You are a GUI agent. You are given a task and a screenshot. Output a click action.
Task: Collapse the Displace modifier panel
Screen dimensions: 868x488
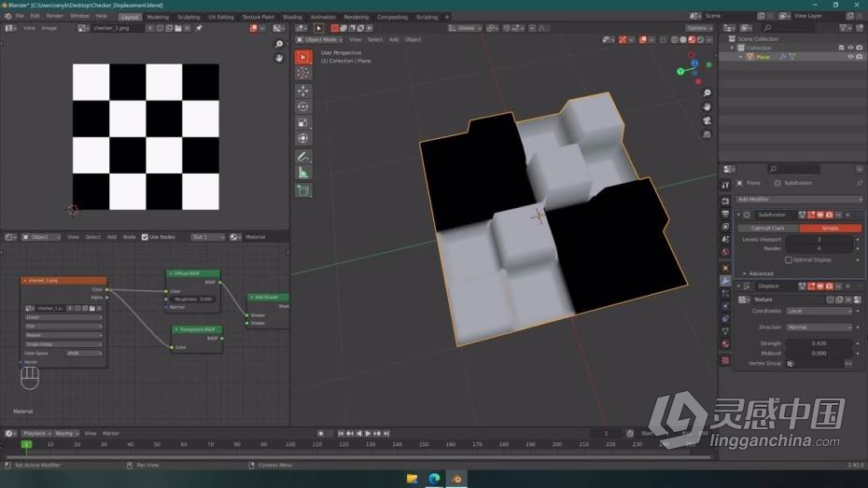pos(738,286)
